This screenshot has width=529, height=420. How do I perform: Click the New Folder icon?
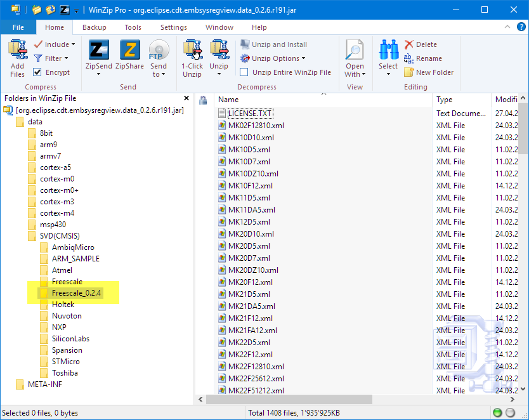(409, 72)
